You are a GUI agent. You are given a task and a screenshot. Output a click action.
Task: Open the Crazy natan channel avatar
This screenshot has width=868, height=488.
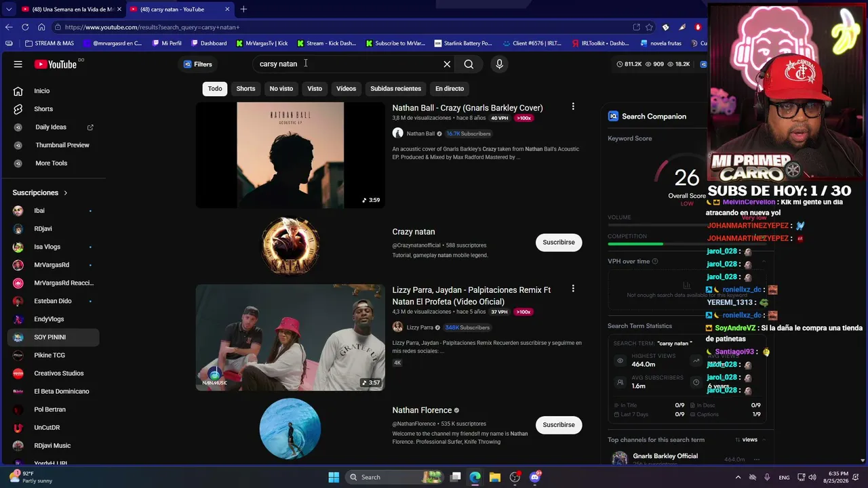[x=290, y=246]
